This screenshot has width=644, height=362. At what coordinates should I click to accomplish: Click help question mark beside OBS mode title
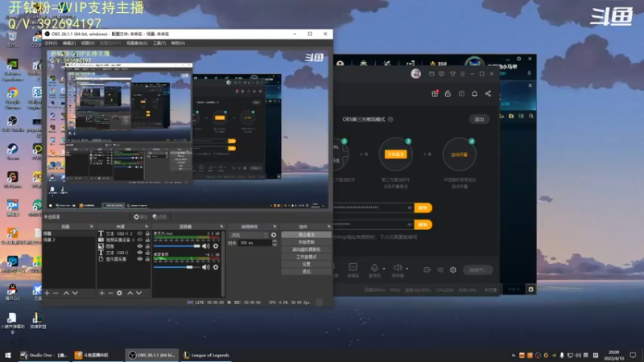click(x=390, y=119)
